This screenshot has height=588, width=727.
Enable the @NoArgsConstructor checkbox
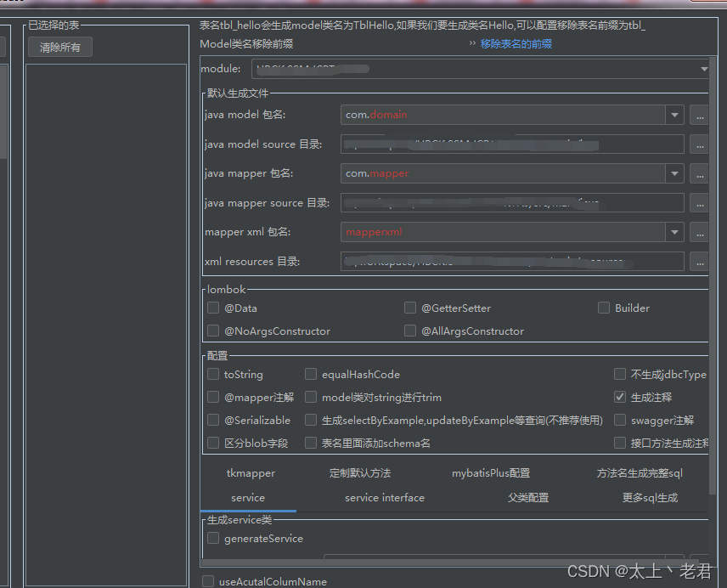click(x=213, y=331)
